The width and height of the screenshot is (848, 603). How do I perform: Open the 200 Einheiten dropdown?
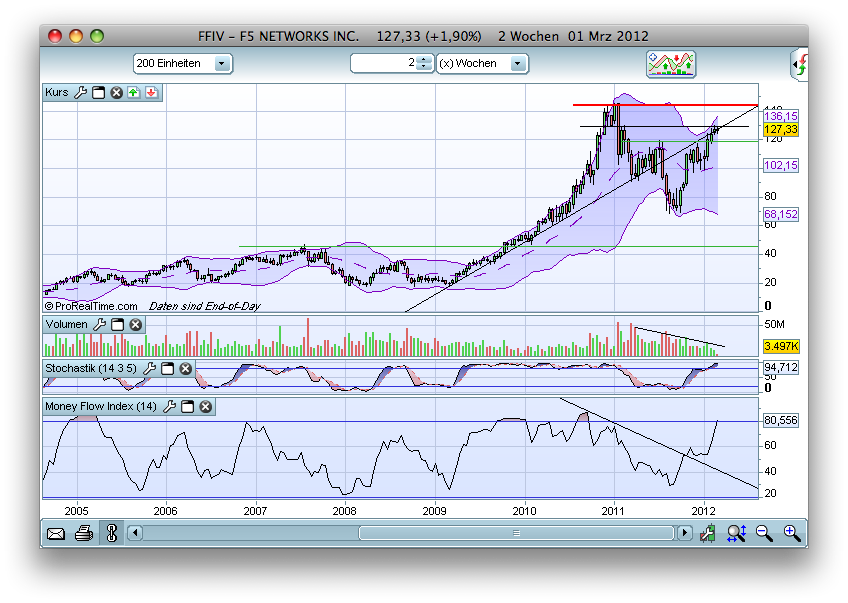(x=183, y=64)
